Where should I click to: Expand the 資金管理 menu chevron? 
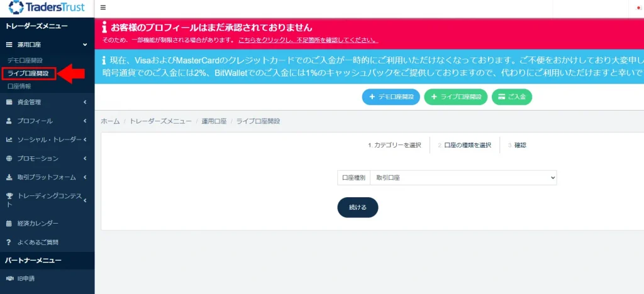[85, 102]
